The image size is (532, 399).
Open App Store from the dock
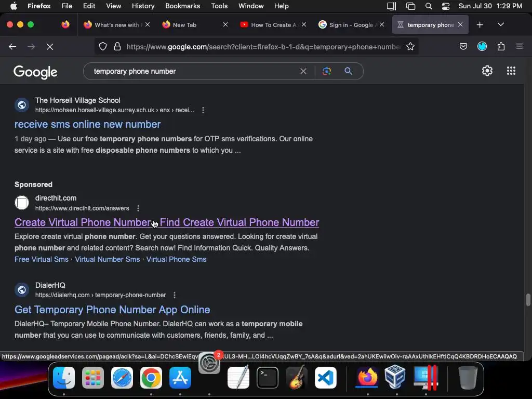click(x=180, y=378)
